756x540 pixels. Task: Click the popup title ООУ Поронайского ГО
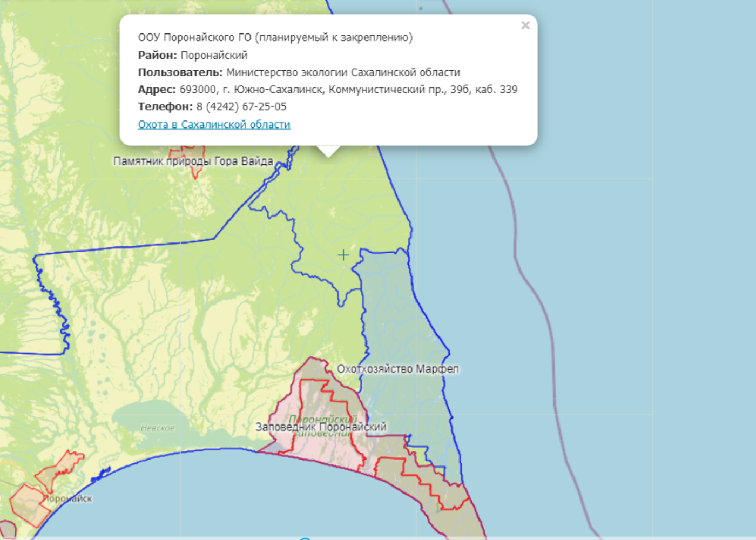click(275, 37)
